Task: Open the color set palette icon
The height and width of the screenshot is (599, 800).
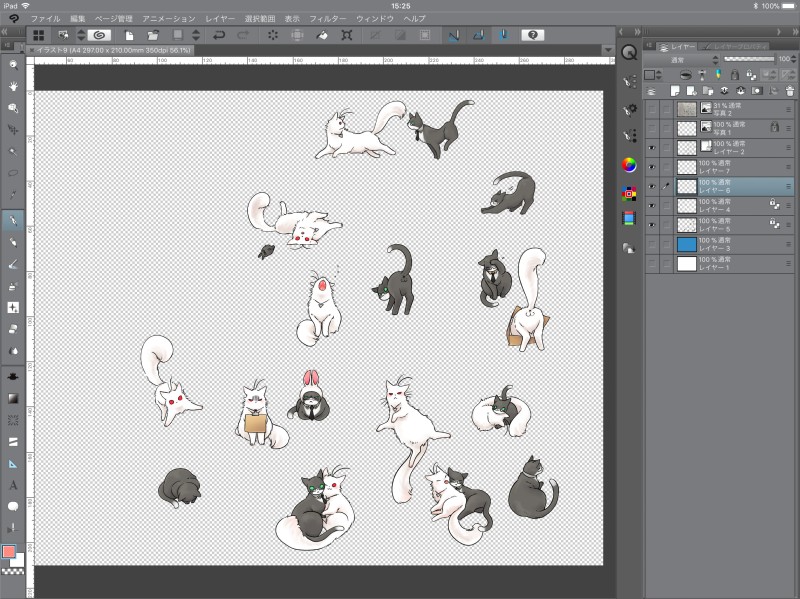Action: [629, 192]
